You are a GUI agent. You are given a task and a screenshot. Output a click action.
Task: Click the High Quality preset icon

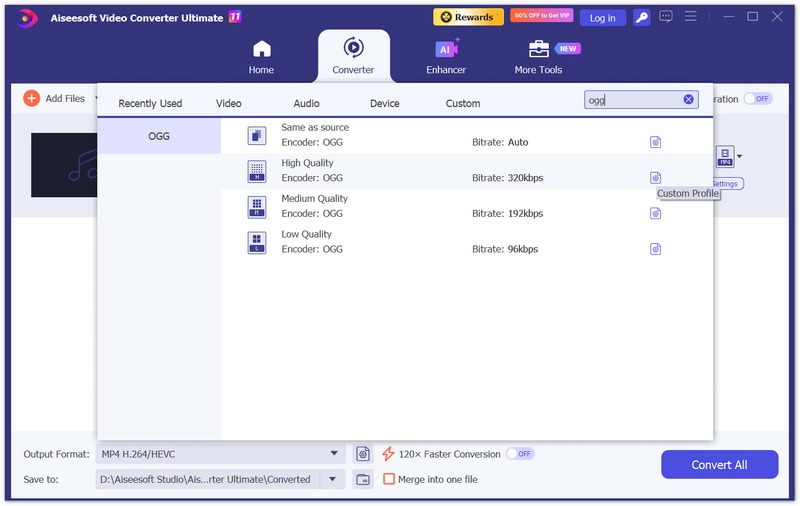click(x=257, y=171)
